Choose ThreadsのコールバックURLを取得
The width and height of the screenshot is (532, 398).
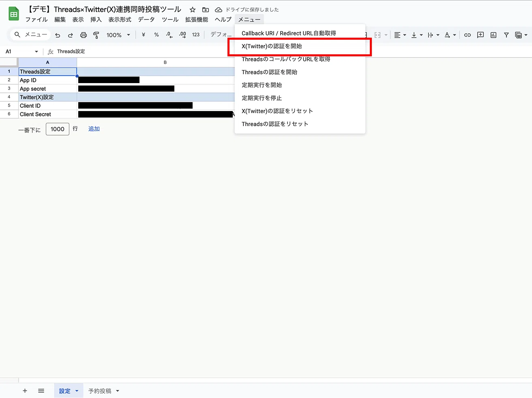tap(300, 59)
